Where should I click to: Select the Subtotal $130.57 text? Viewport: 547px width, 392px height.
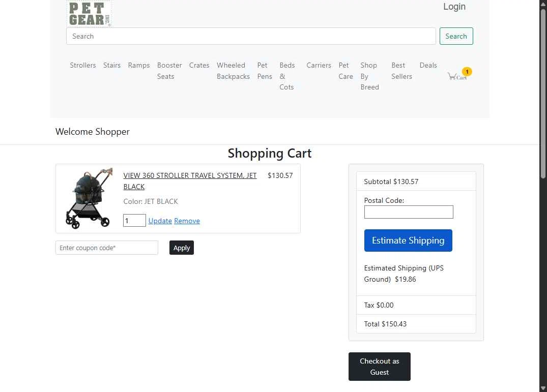tap(391, 182)
